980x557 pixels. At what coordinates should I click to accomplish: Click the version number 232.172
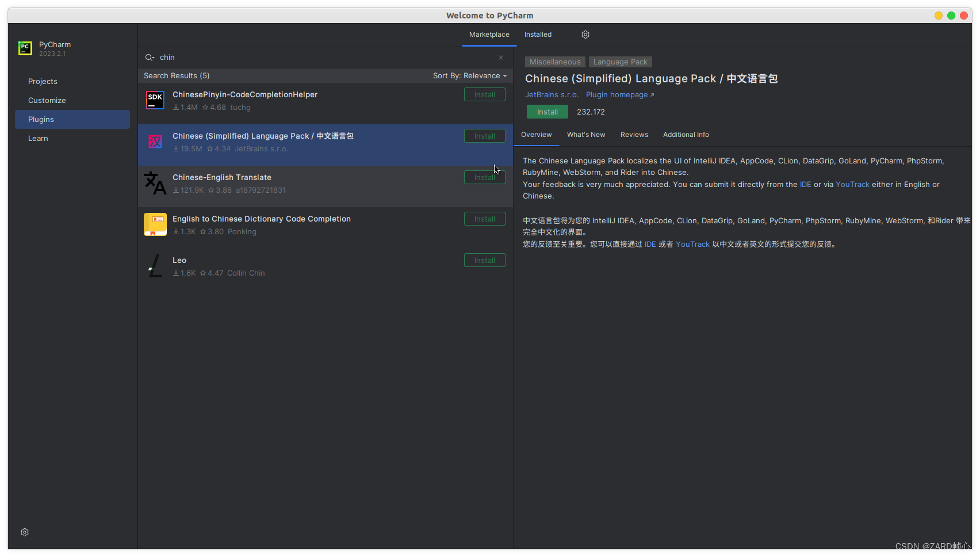591,112
